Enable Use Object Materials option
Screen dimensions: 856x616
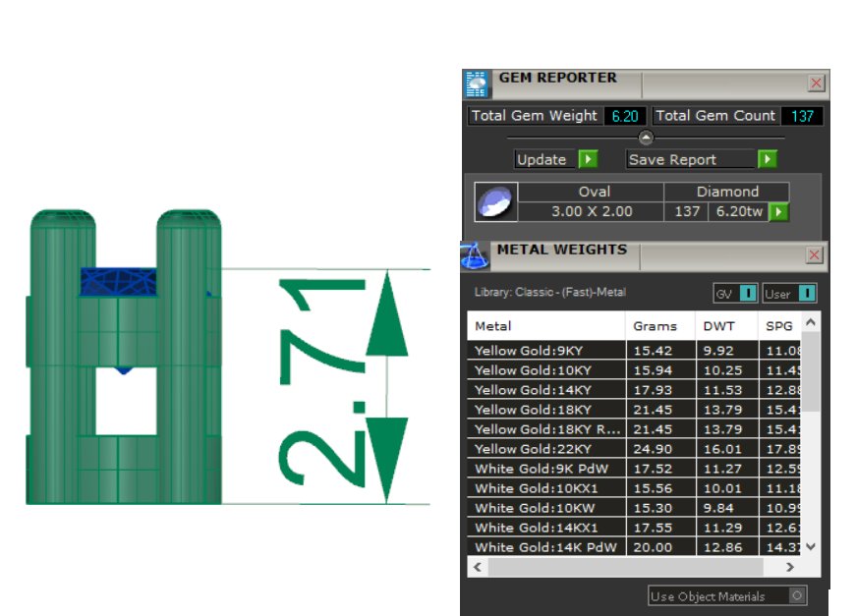click(x=796, y=595)
